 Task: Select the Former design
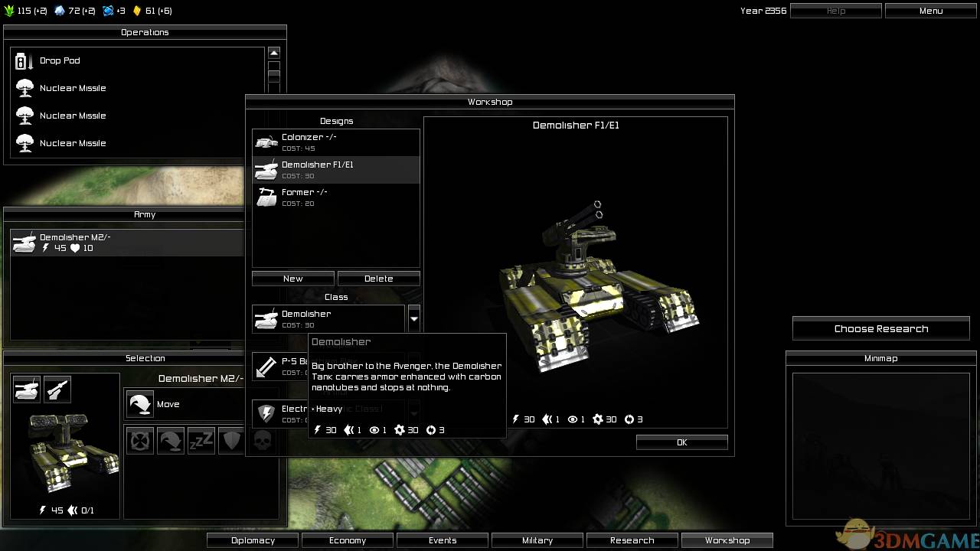tap(335, 197)
